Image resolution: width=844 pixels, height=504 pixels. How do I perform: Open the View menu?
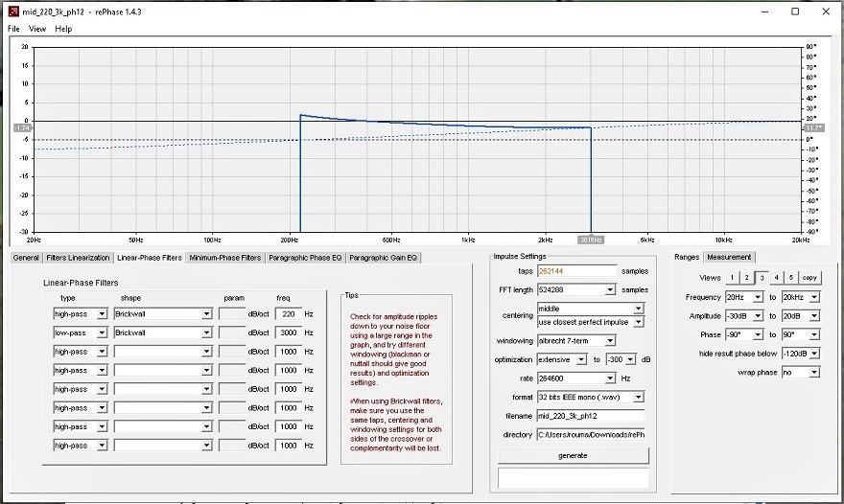tap(37, 29)
